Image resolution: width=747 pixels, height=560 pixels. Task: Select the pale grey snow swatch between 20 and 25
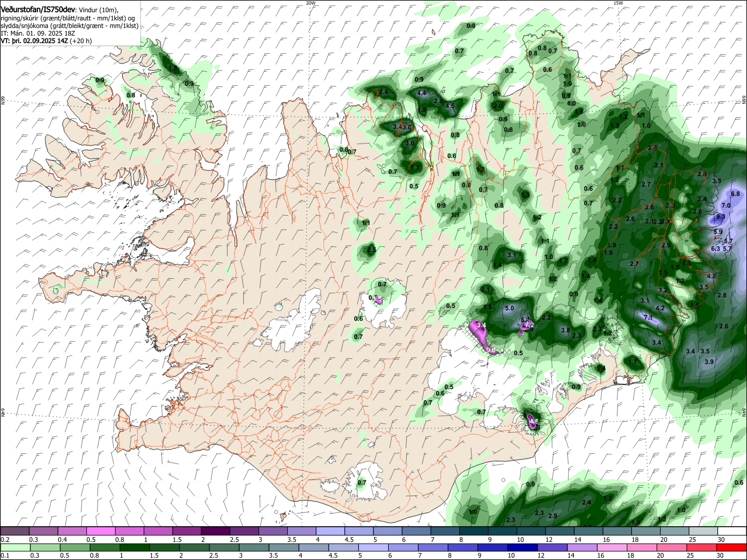pos(675,531)
